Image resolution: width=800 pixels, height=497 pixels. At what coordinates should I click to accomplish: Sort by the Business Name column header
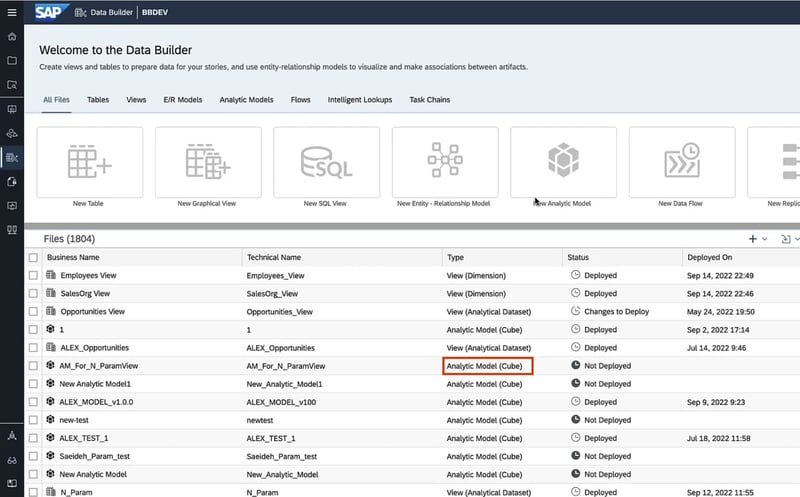[142, 257]
